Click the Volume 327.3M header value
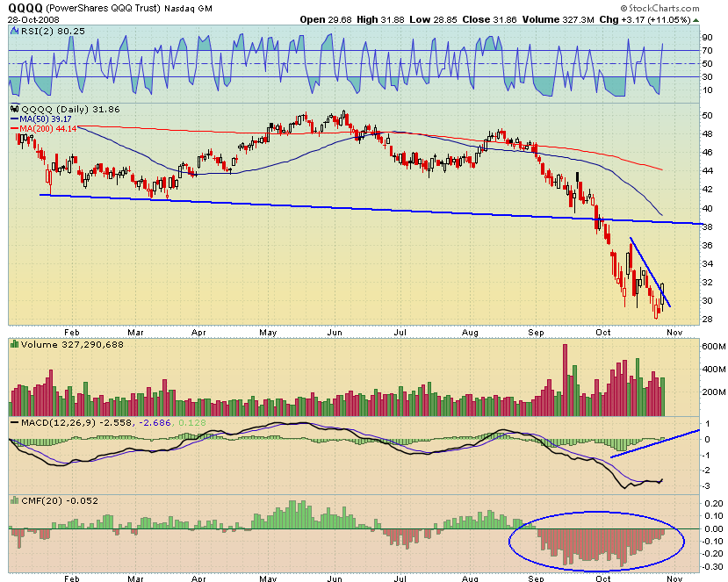Viewport: 728px width, 582px height. 558,19
